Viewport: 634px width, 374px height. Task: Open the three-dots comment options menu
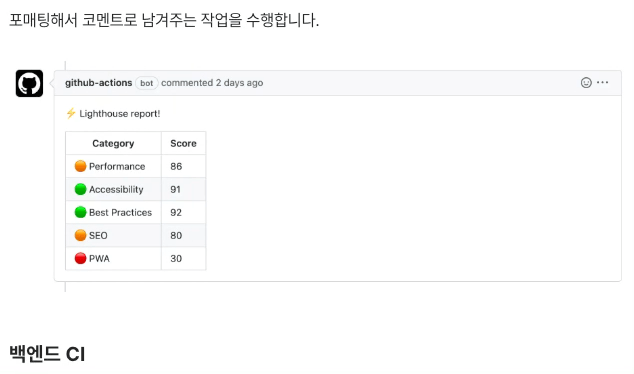pyautogui.click(x=602, y=82)
